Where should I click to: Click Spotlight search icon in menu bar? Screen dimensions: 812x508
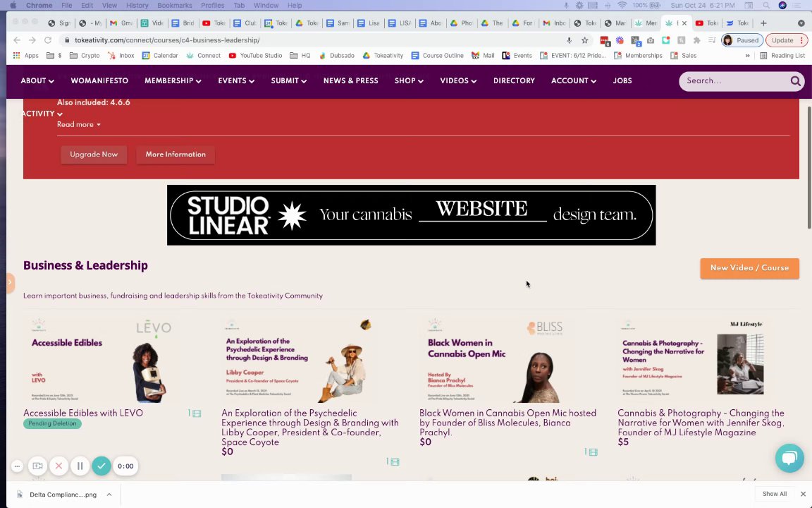[766, 5]
